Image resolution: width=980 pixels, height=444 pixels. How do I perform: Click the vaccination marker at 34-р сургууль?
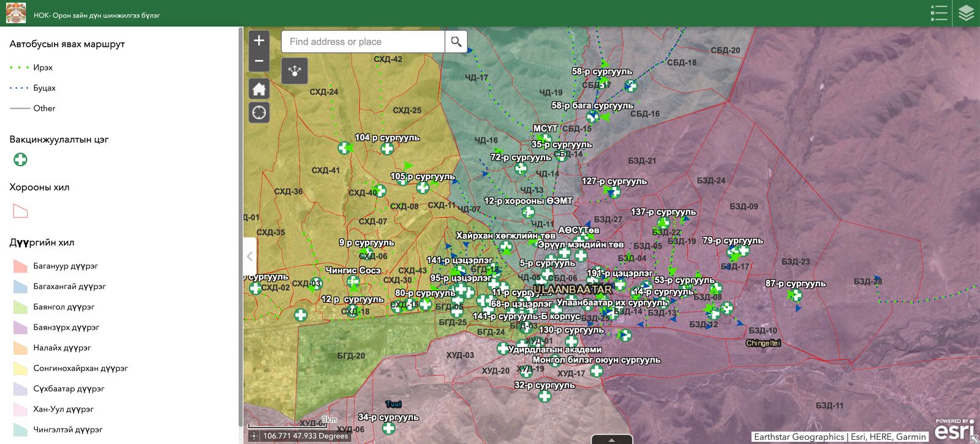tap(388, 429)
